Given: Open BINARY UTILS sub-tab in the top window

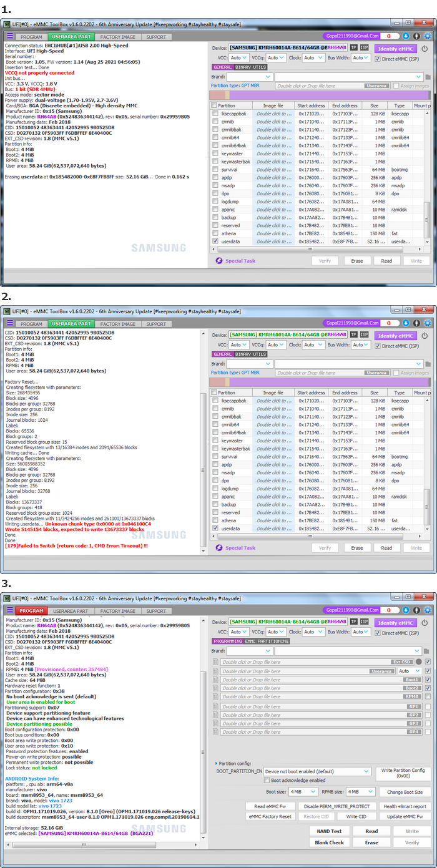Looking at the screenshot, I should tap(250, 67).
